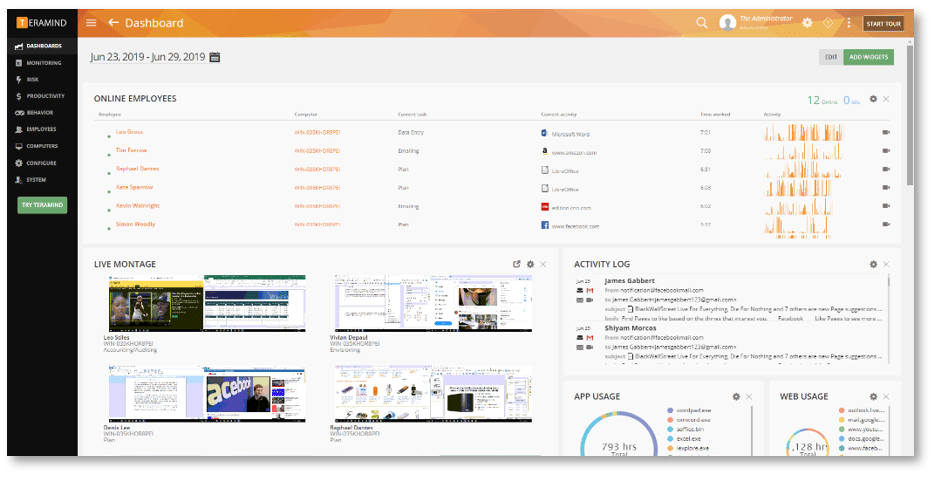Click the ADD WIDGETS button
This screenshot has width=935, height=480.
pos(868,57)
